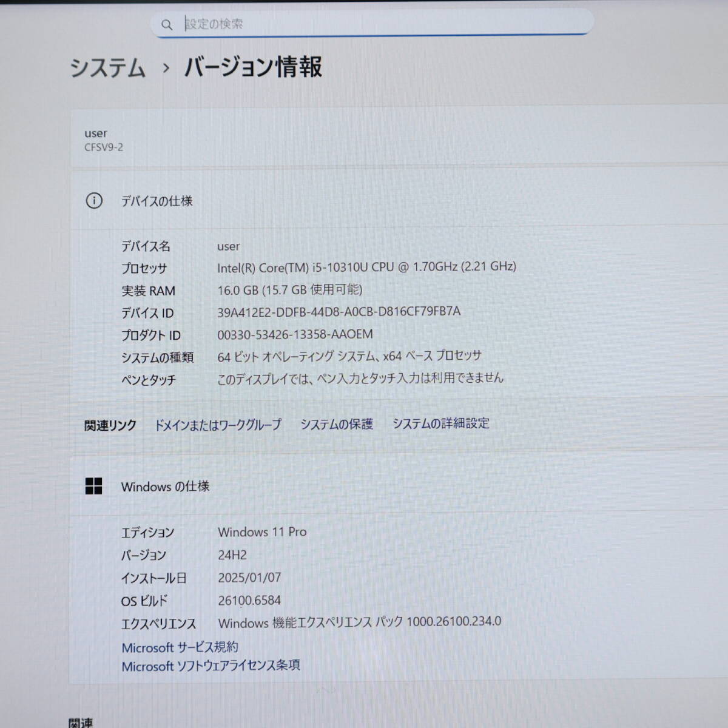Select the プロダクト ID value 00330-53426
The image size is (728, 728).
click(x=295, y=334)
